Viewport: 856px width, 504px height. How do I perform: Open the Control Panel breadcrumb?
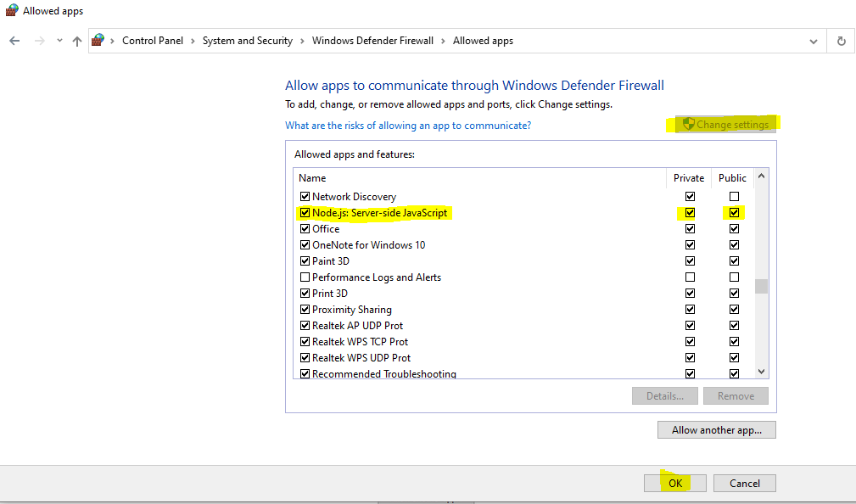pos(153,41)
